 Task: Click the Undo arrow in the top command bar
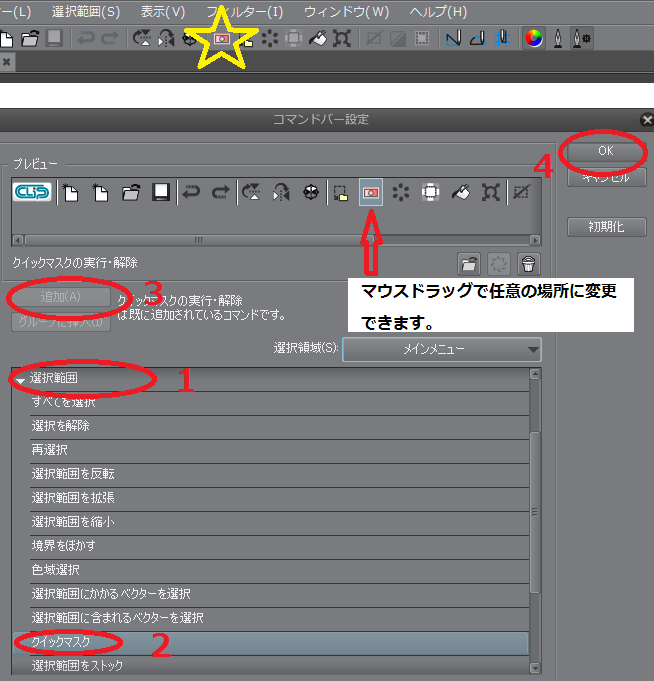(x=86, y=39)
